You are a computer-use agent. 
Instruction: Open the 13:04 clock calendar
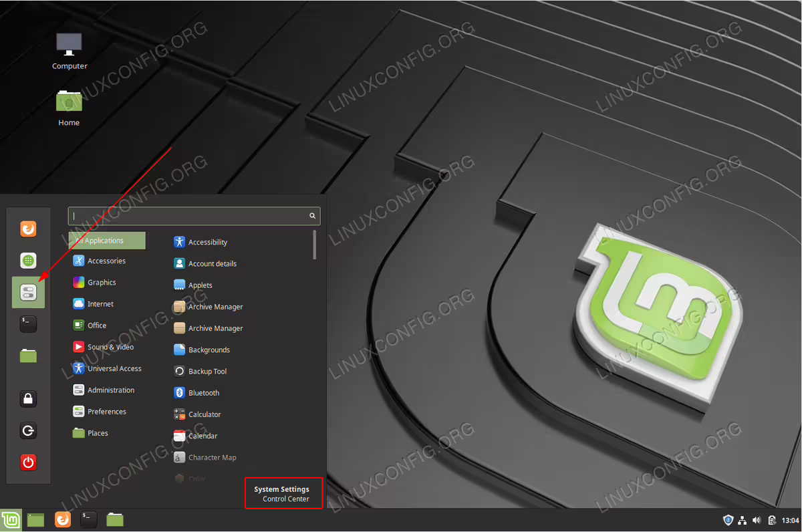coord(790,520)
